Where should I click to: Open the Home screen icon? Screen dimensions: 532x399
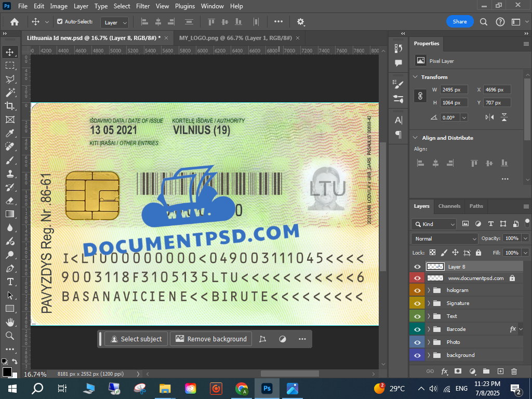[14, 22]
